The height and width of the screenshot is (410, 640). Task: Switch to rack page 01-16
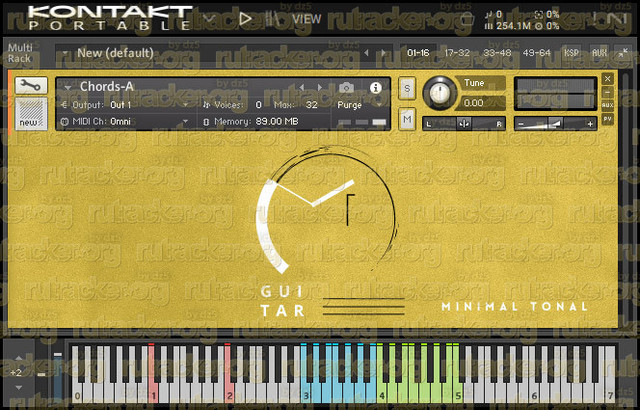(418, 53)
